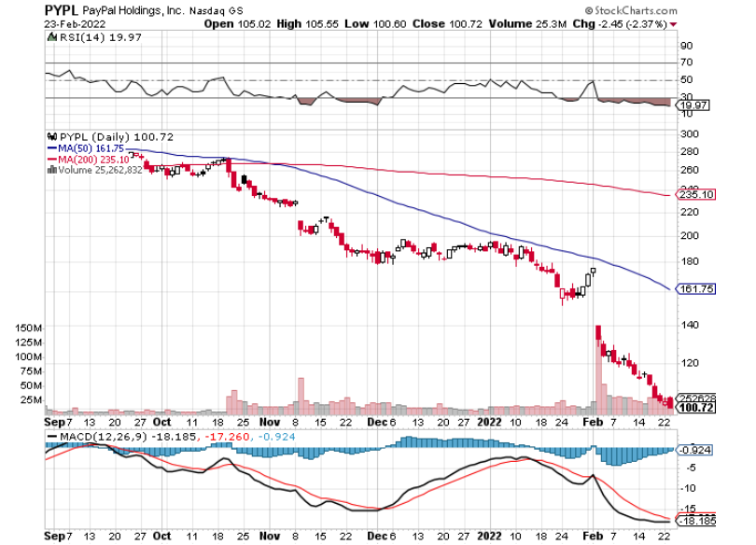
Task: Click the Oct label under the volume bars
Action: [x=161, y=422]
